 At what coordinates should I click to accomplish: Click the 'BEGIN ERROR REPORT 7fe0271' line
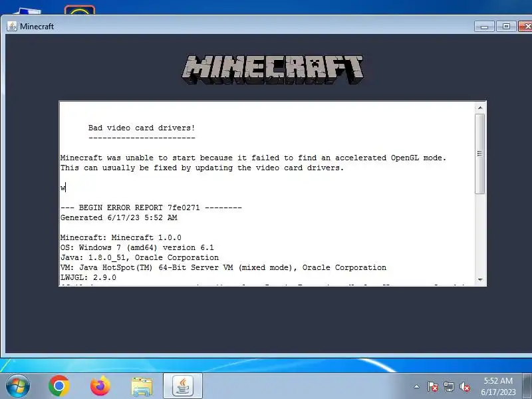151,207
